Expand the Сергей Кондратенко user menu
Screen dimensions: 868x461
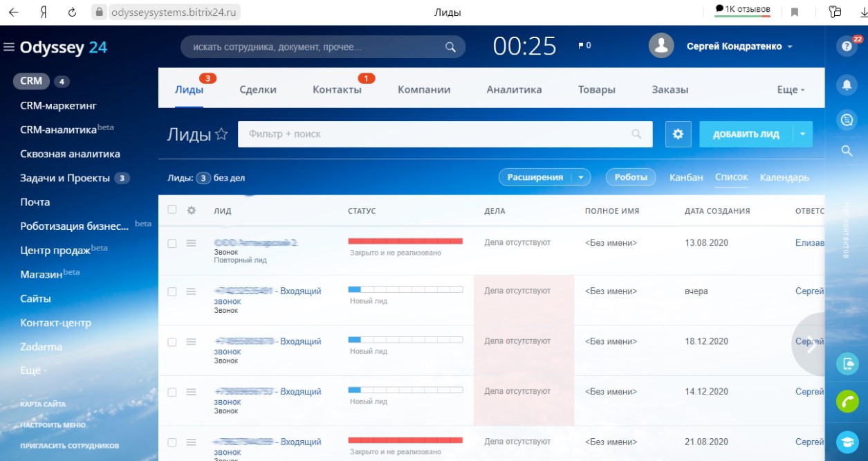click(739, 46)
